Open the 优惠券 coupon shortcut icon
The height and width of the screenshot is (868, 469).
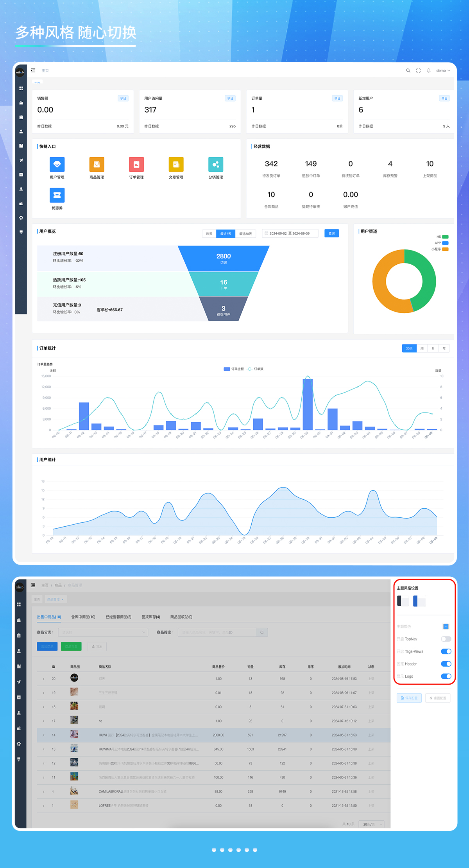(57, 195)
